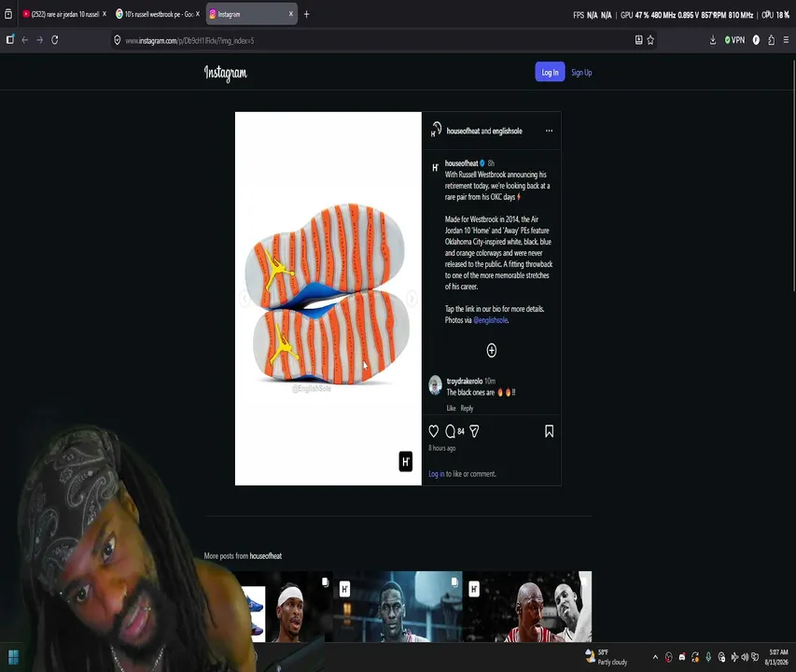This screenshot has height=672, width=796.
Task: Close the Instagram tab
Action: tap(291, 14)
